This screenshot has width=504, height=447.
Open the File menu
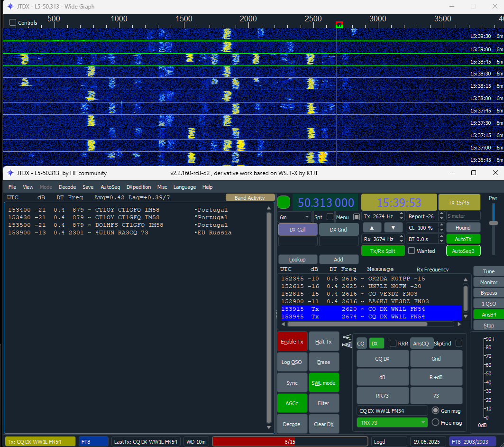click(12, 187)
